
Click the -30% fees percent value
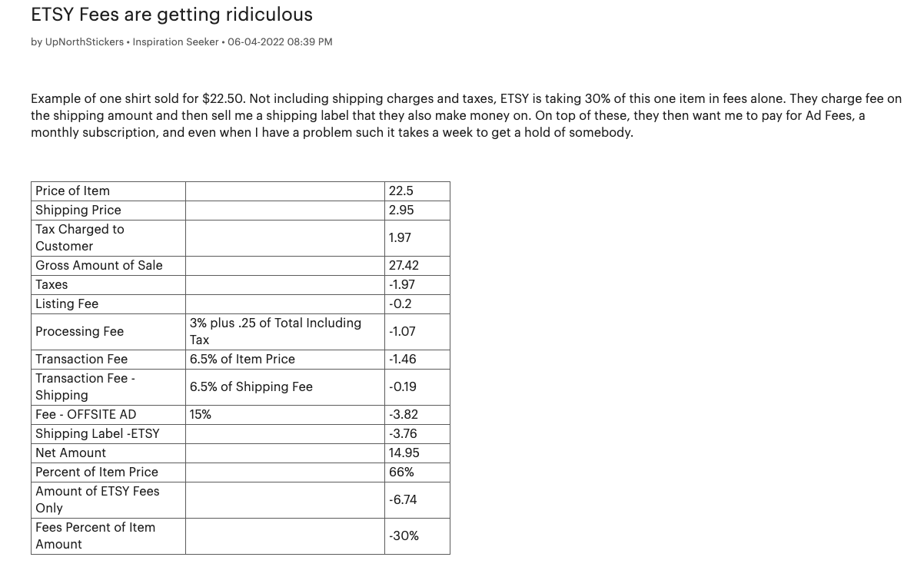(x=404, y=536)
